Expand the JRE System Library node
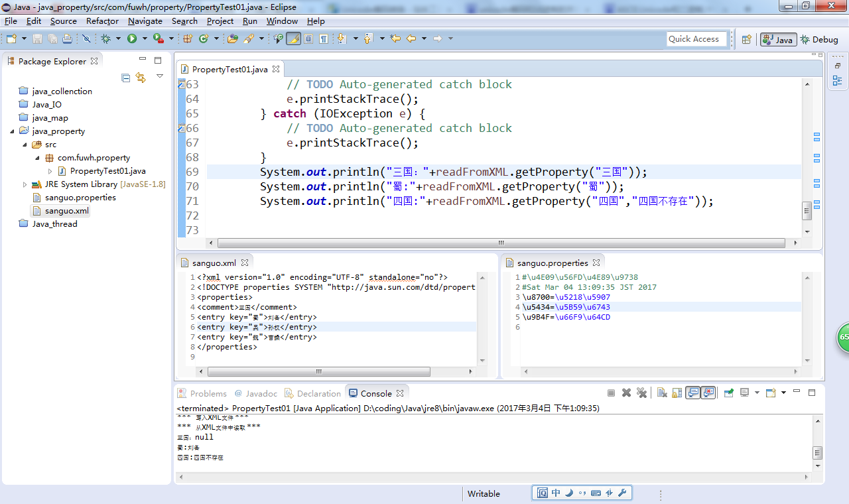Viewport: 849px width, 504px height. pos(25,184)
